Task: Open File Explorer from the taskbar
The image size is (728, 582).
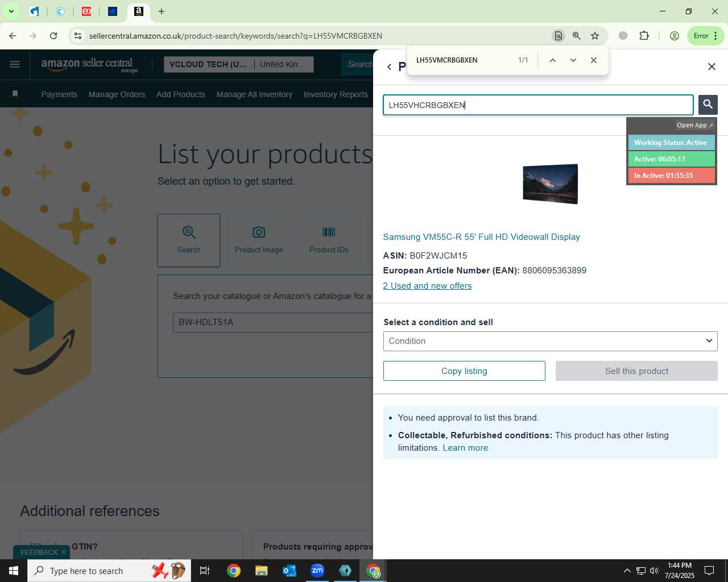Action: pos(261,571)
